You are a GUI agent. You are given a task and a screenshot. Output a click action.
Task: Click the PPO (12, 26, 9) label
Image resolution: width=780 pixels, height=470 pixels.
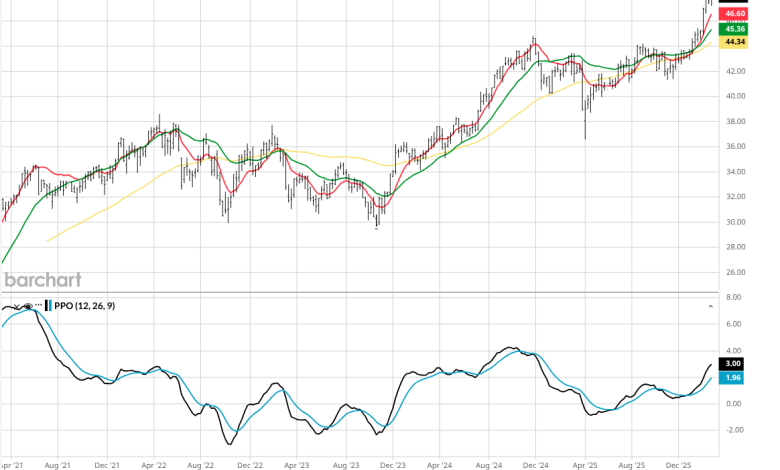[84, 305]
